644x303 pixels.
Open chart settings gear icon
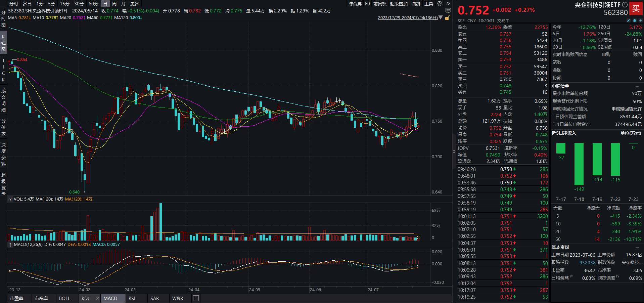440,4
